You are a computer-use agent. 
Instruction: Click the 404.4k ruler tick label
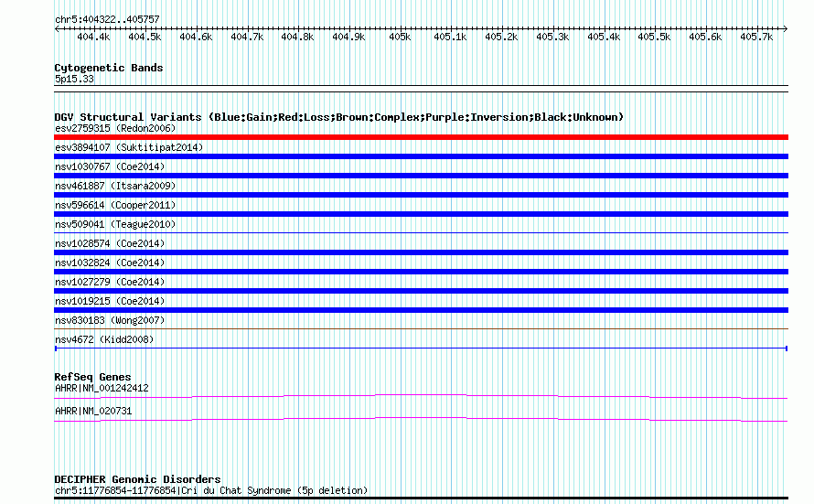coord(93,37)
